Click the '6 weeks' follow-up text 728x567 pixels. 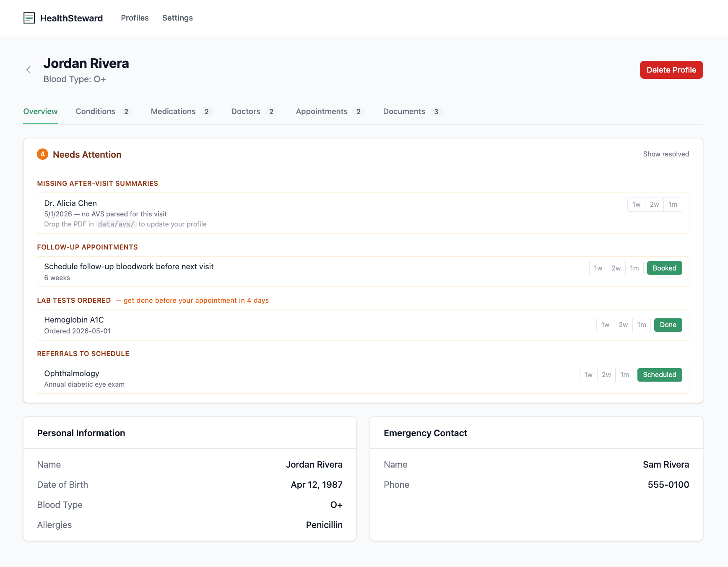click(x=57, y=278)
